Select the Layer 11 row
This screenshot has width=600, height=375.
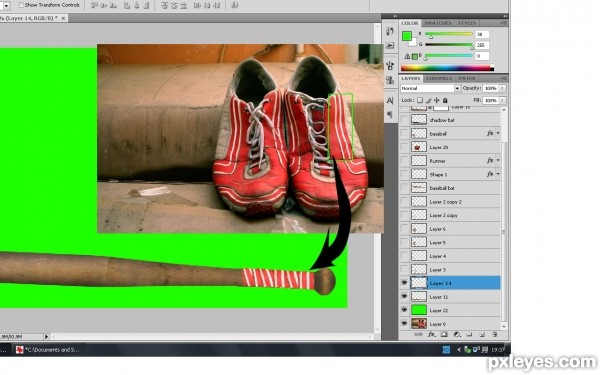point(455,297)
